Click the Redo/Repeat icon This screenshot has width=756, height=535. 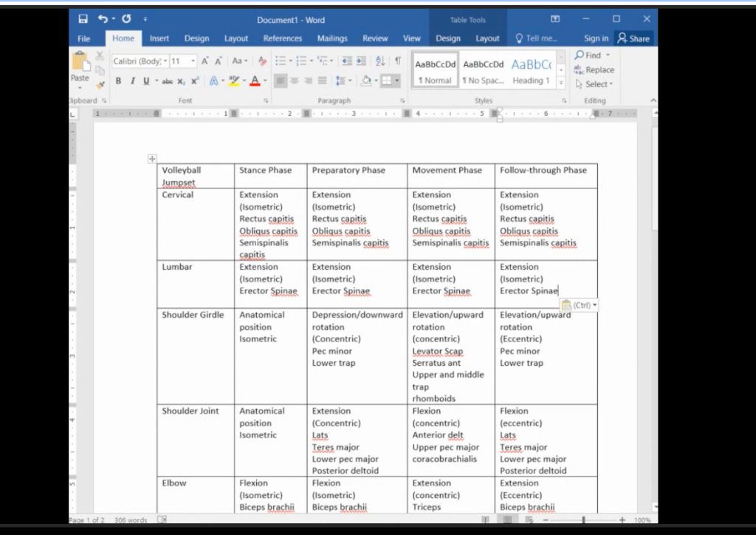point(126,18)
